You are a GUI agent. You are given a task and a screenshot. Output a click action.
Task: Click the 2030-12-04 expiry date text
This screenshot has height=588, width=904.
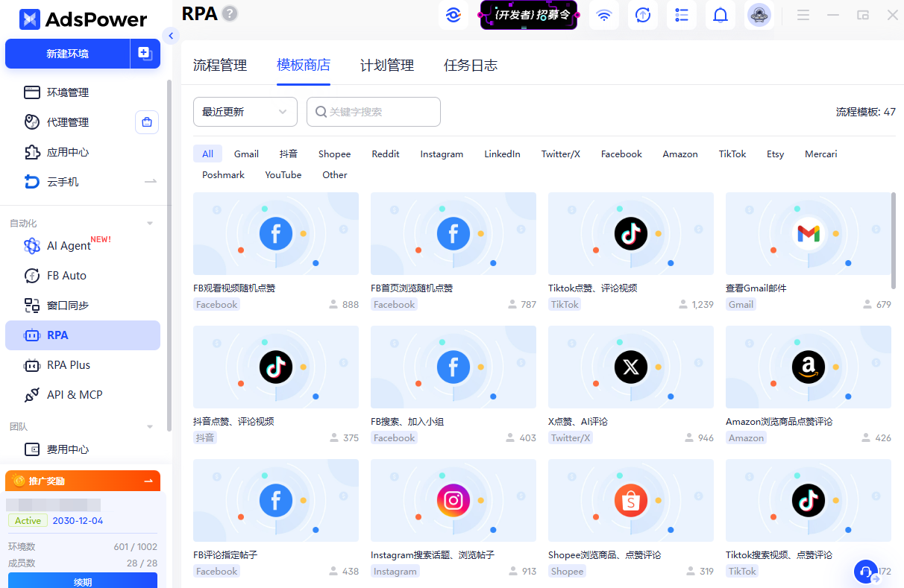point(78,521)
